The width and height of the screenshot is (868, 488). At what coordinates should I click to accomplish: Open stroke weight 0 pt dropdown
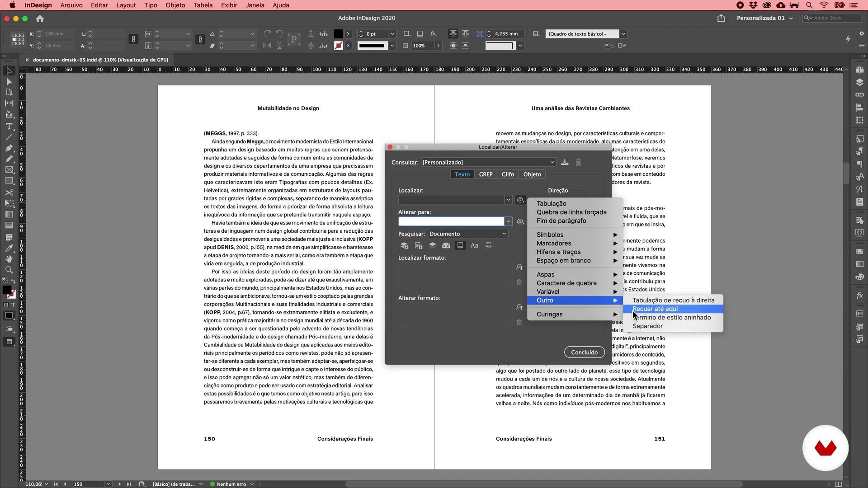[x=392, y=34]
